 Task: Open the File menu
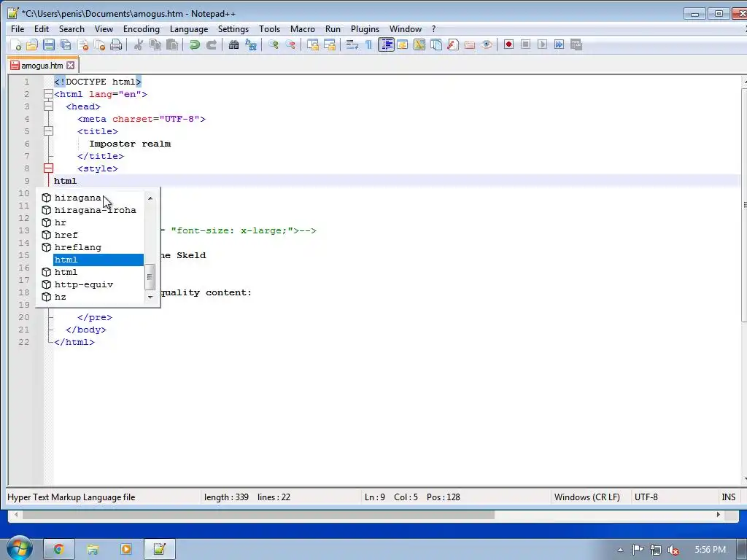tap(18, 29)
